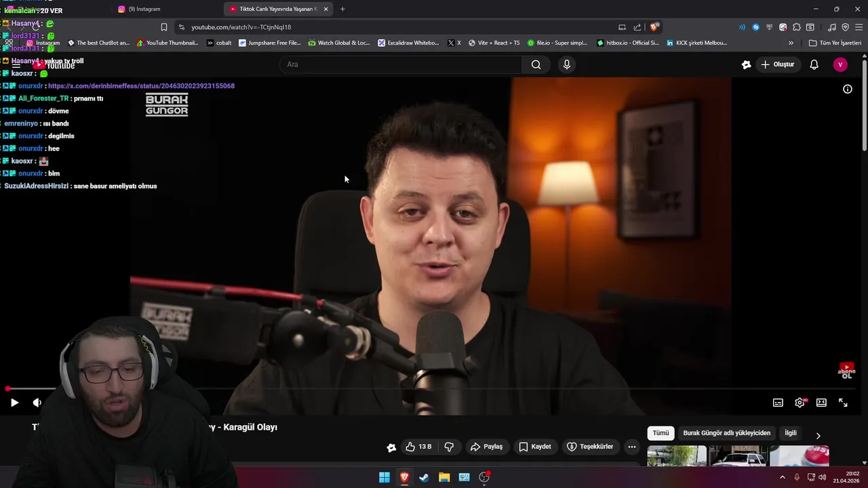Open a new browser tab
Viewport: 868px width, 488px height.
(342, 9)
